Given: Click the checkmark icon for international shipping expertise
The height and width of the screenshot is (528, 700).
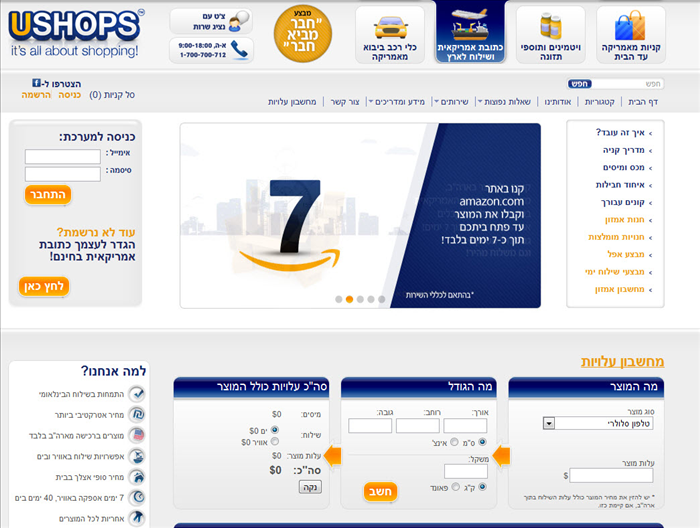Looking at the screenshot, I should click(x=137, y=394).
